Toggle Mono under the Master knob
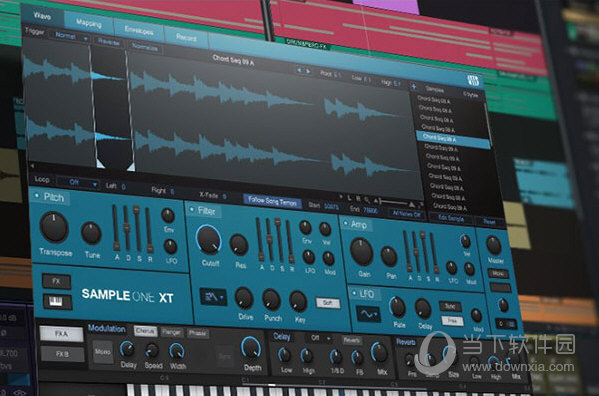Viewport: 599px width, 396px height. [x=498, y=274]
